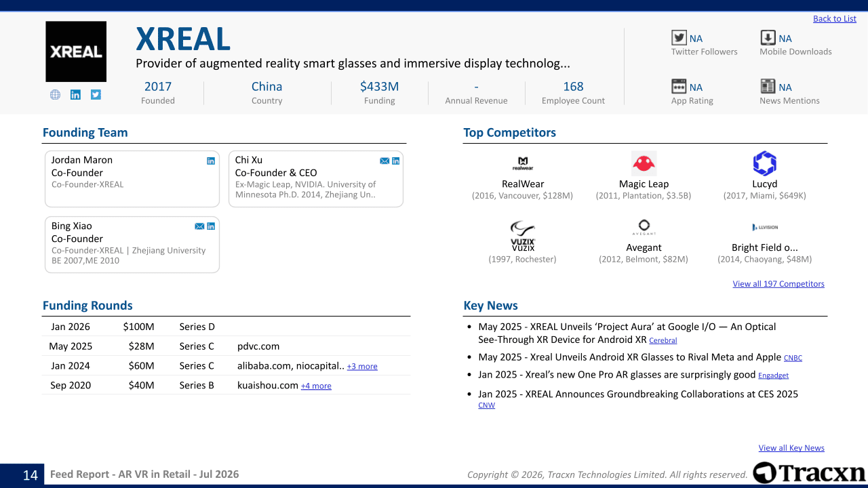Open the CNW news source link
Image resolution: width=868 pixels, height=488 pixels.
486,405
